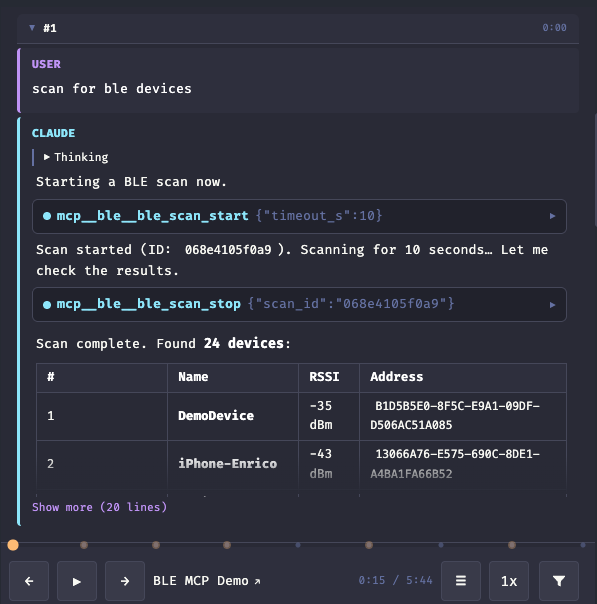The height and width of the screenshot is (604, 597).
Task: Click the RSSI column header
Action: pyautogui.click(x=329, y=378)
